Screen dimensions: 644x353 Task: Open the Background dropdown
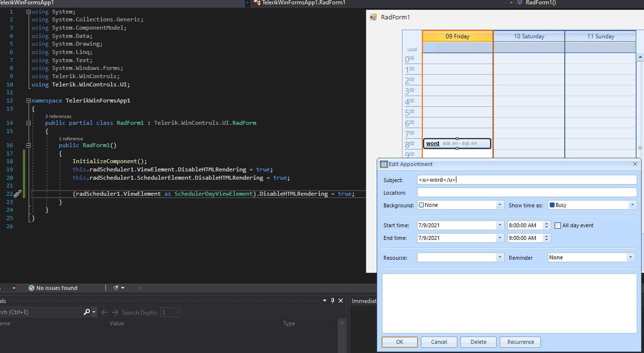pos(500,205)
